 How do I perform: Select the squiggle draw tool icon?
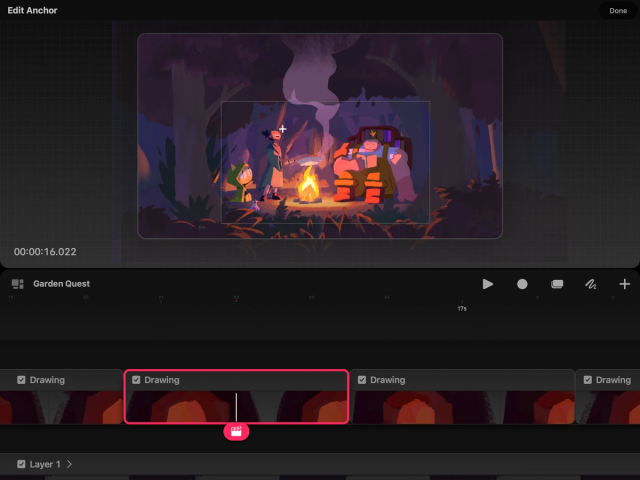coord(591,284)
